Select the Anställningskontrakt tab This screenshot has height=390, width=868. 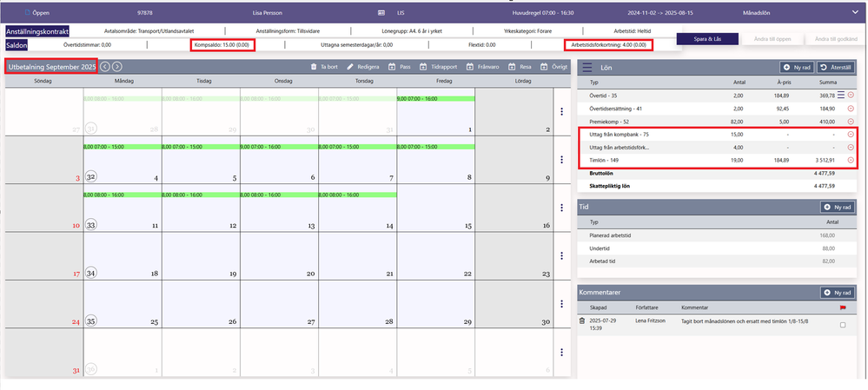coord(37,31)
